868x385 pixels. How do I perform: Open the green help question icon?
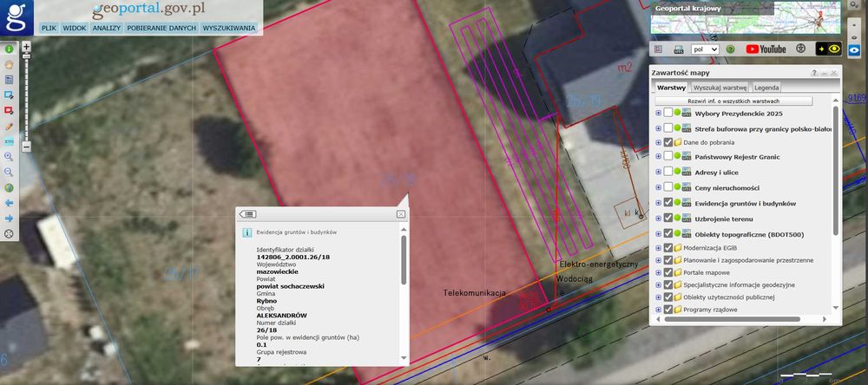pos(731,49)
